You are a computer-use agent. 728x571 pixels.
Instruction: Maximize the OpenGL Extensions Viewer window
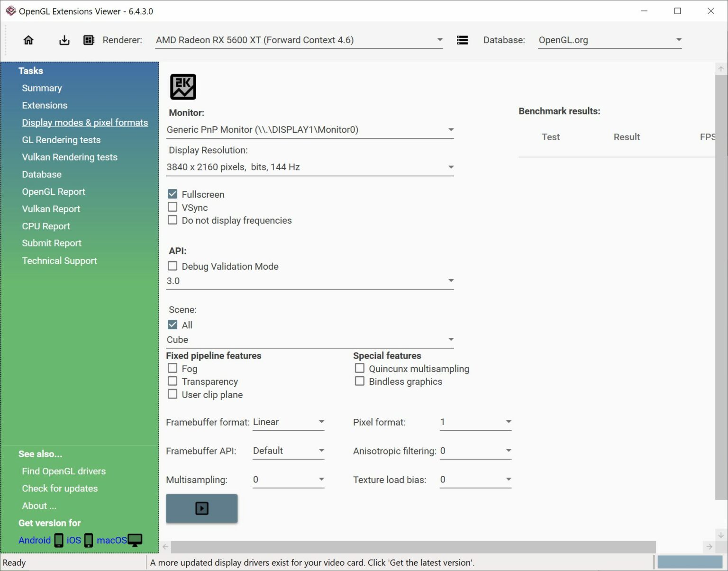(677, 11)
